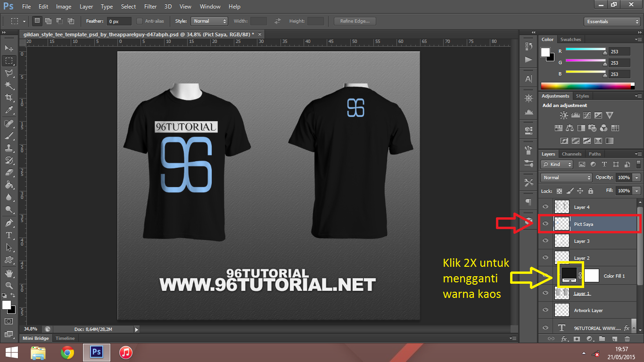The image size is (644, 362).
Task: Open the layer style fx menu
Action: click(x=564, y=339)
